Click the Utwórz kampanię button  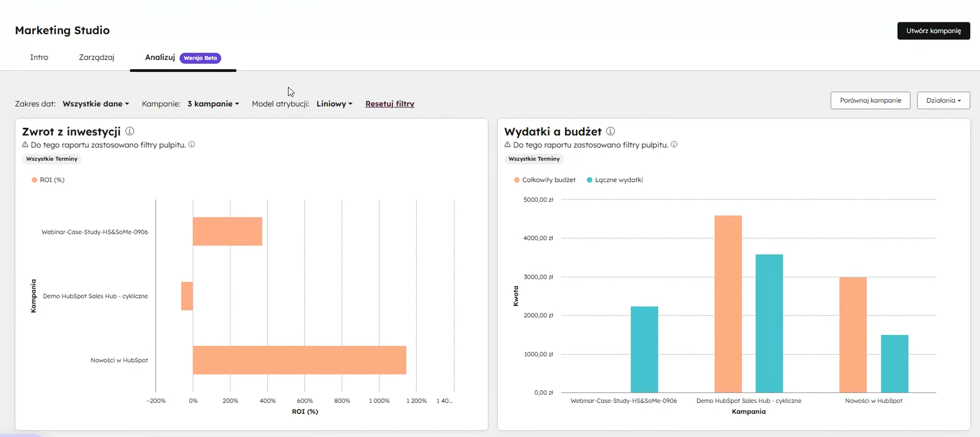pos(933,31)
